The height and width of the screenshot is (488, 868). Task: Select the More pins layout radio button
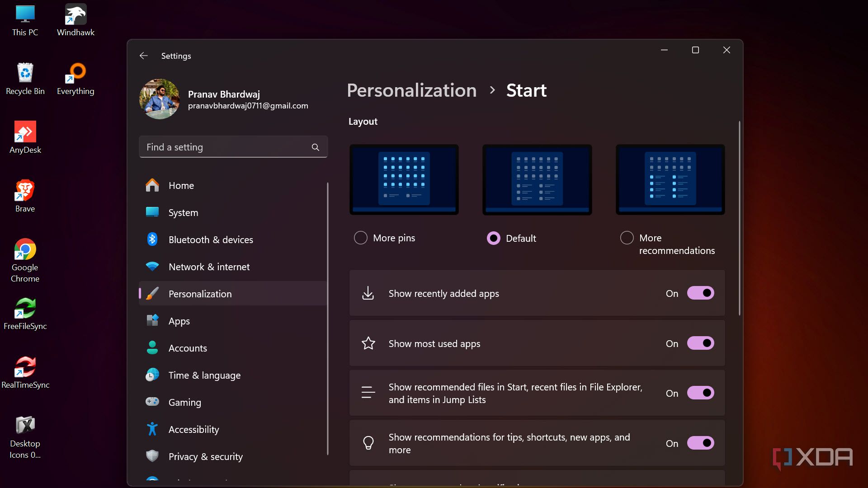[360, 238]
